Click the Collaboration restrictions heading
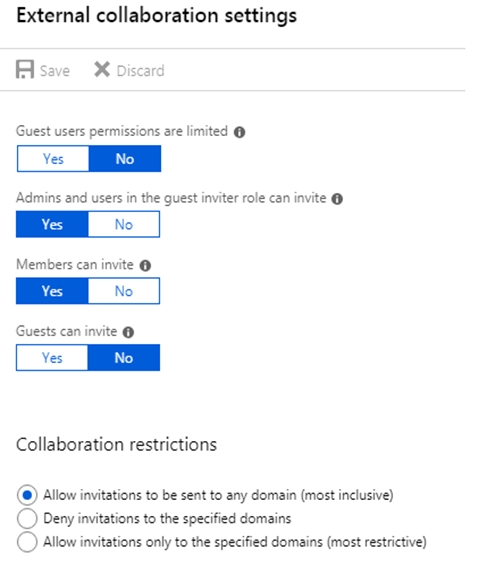487x570 pixels. pos(117,445)
